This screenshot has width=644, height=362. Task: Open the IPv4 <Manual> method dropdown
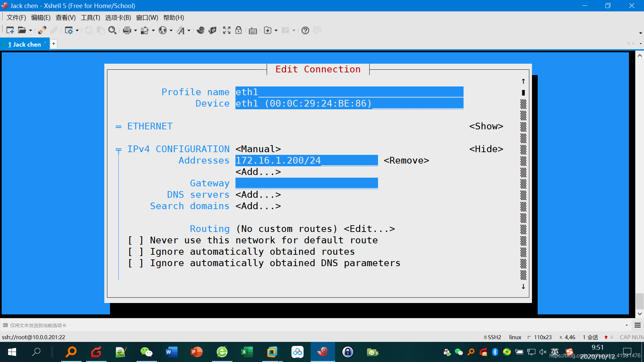[258, 149]
